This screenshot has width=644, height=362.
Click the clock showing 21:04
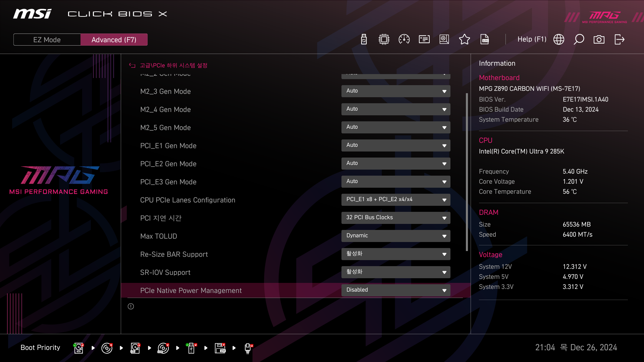pos(545,348)
